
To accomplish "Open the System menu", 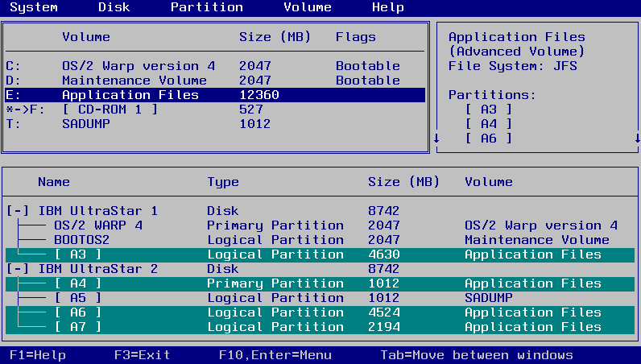I will click(34, 7).
